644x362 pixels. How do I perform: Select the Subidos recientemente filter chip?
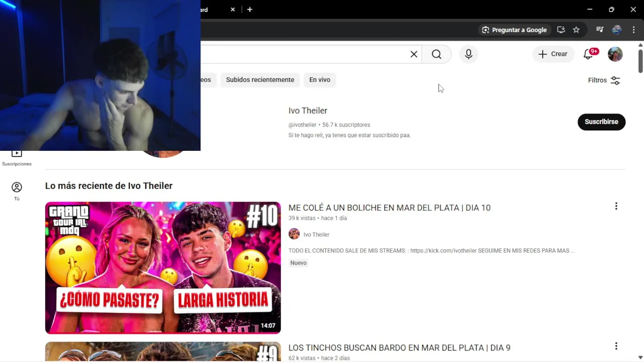260,80
